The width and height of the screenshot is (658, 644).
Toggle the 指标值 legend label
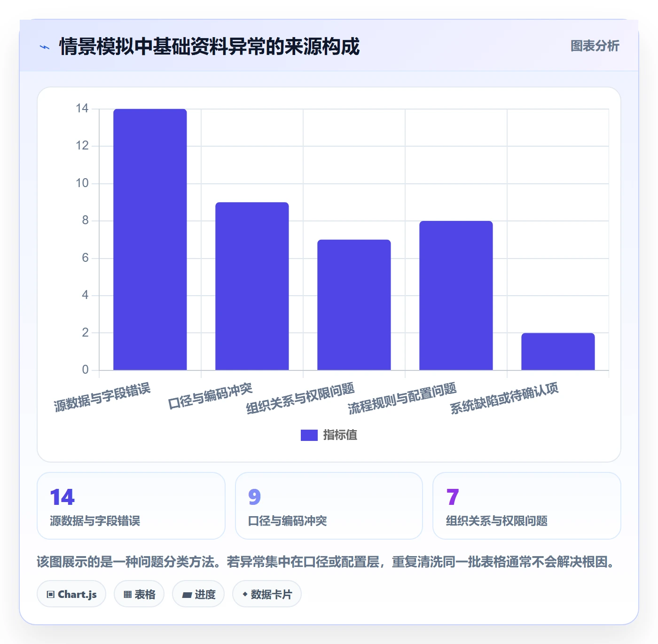(340, 435)
